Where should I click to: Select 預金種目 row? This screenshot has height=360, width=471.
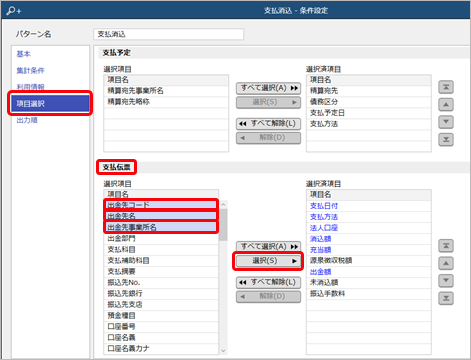[161, 315]
